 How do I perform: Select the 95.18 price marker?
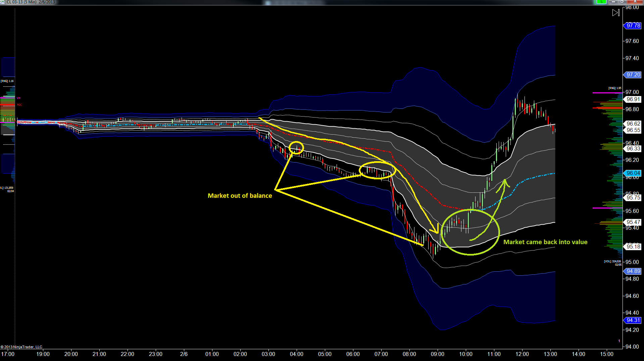[x=633, y=246]
